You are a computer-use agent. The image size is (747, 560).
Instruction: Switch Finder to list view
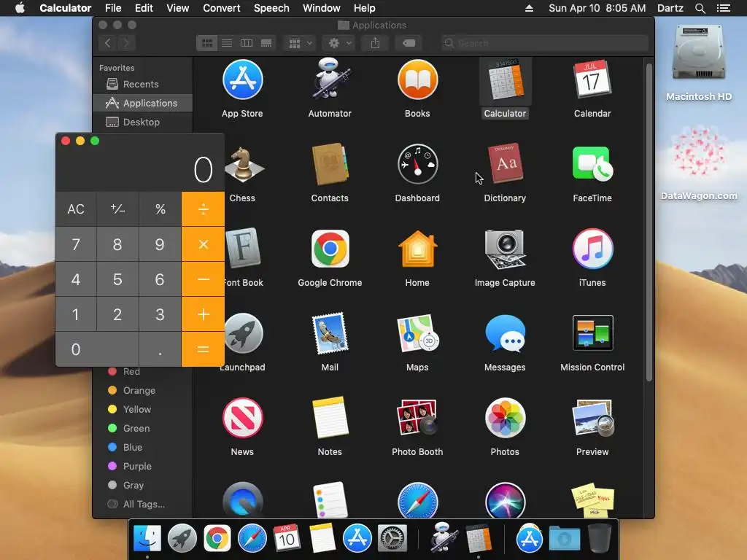[227, 43]
